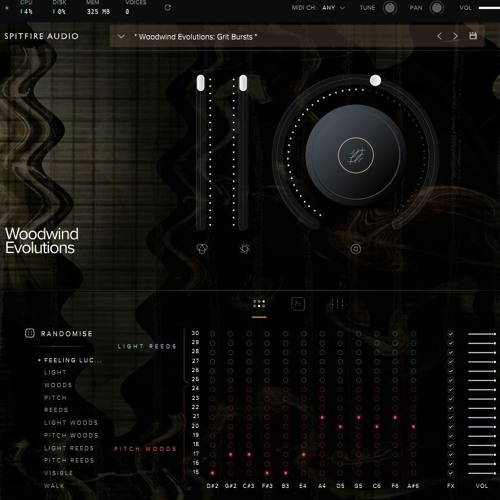Toggle the FX checkbox for row 21

451,417
